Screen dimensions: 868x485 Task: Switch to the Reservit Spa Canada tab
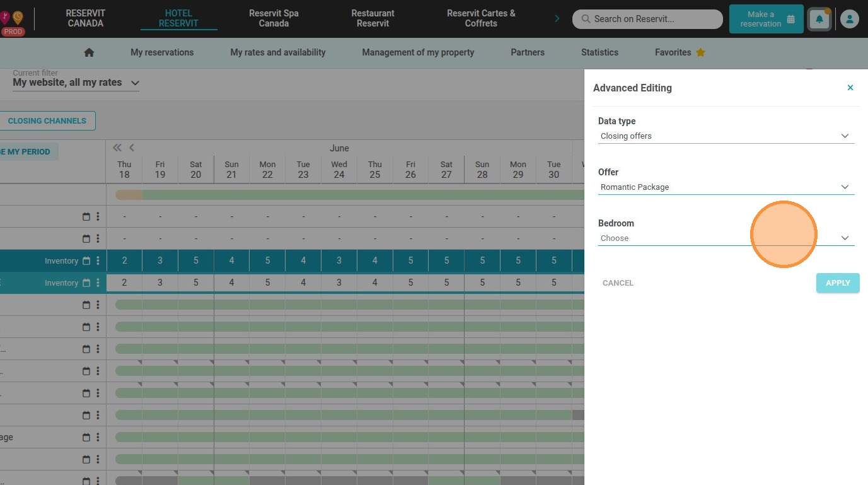coord(274,18)
